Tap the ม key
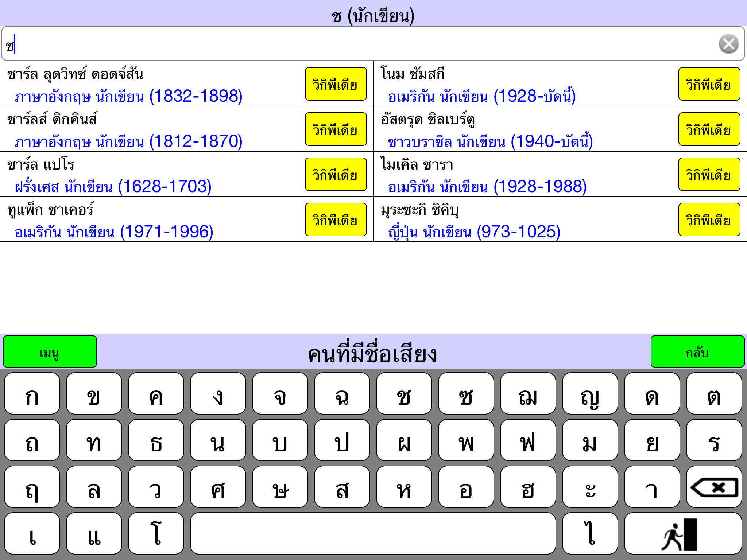747x560 pixels. point(590,440)
